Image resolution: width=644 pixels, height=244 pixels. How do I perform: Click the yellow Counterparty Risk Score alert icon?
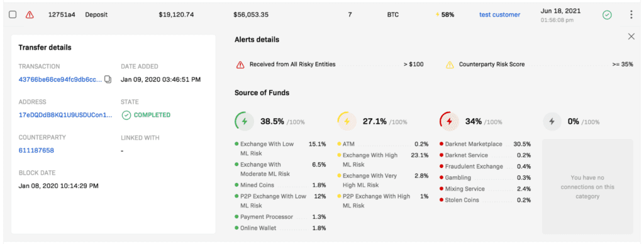[450, 65]
